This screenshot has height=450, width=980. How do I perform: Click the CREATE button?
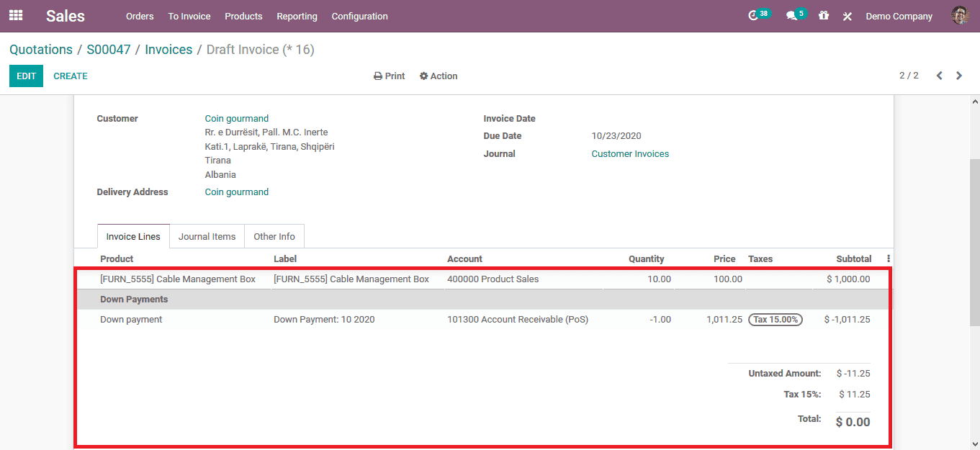pyautogui.click(x=71, y=76)
